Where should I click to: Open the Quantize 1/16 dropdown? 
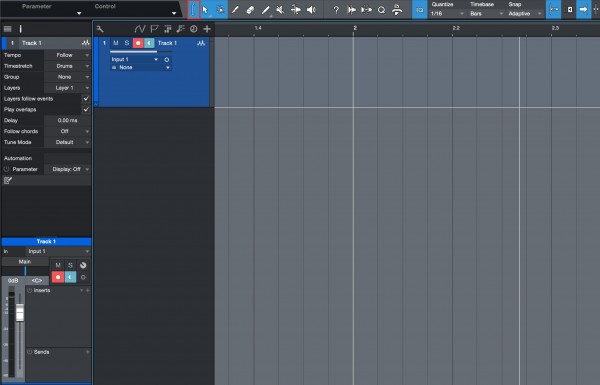(447, 13)
